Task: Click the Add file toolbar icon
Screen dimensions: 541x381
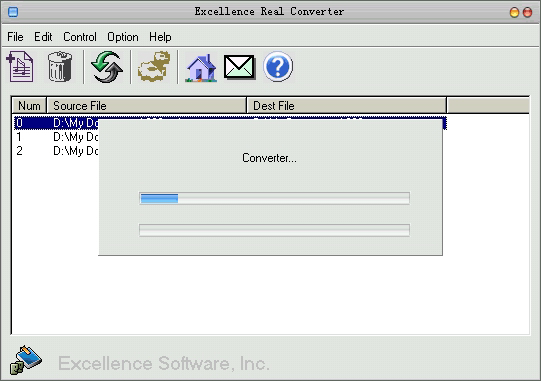Action: 20,66
